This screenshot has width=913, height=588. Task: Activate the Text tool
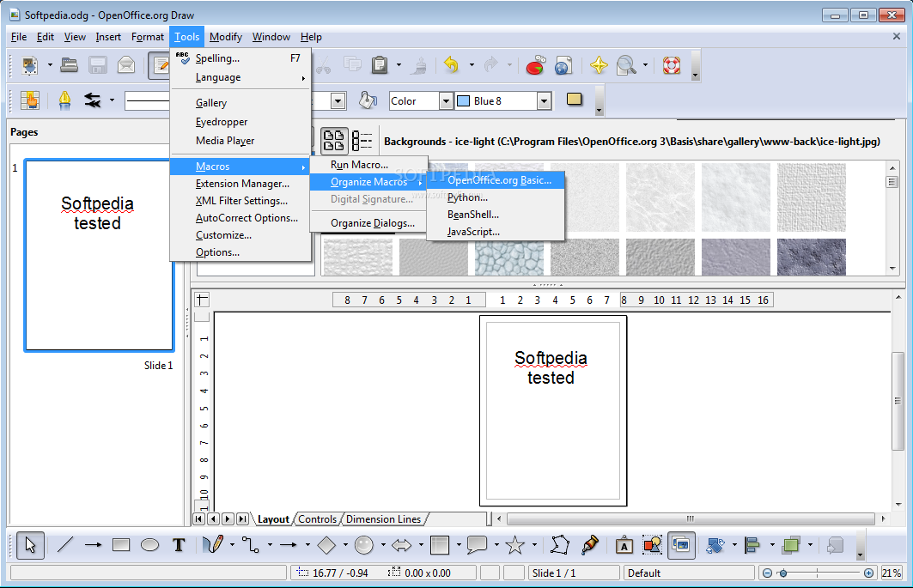coord(178,545)
